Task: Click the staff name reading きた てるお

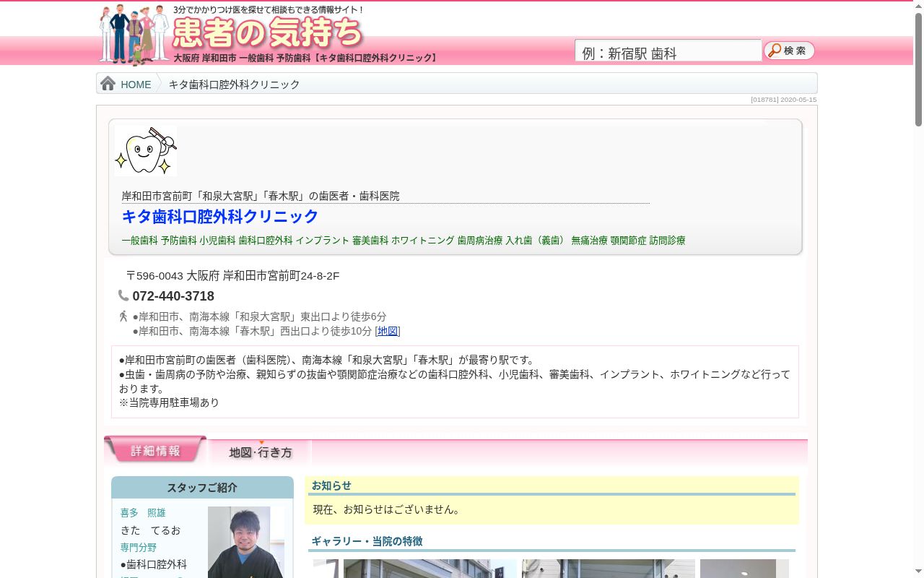Action: [x=150, y=530]
